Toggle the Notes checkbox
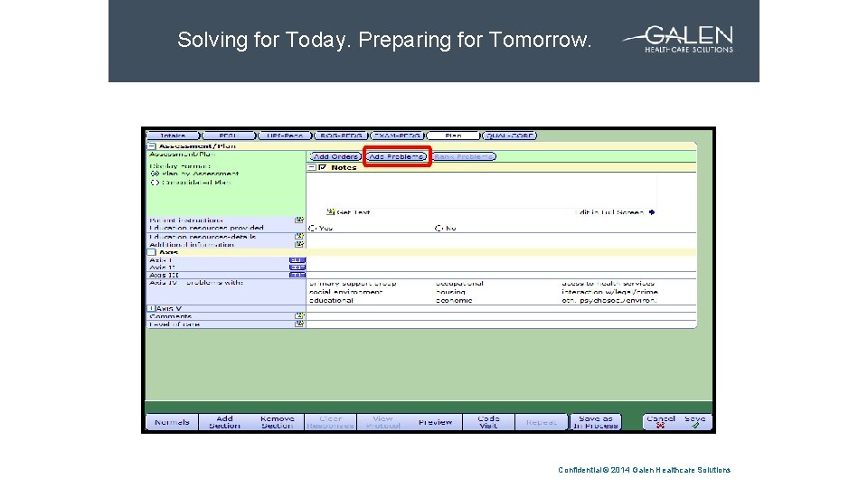 pos(322,167)
